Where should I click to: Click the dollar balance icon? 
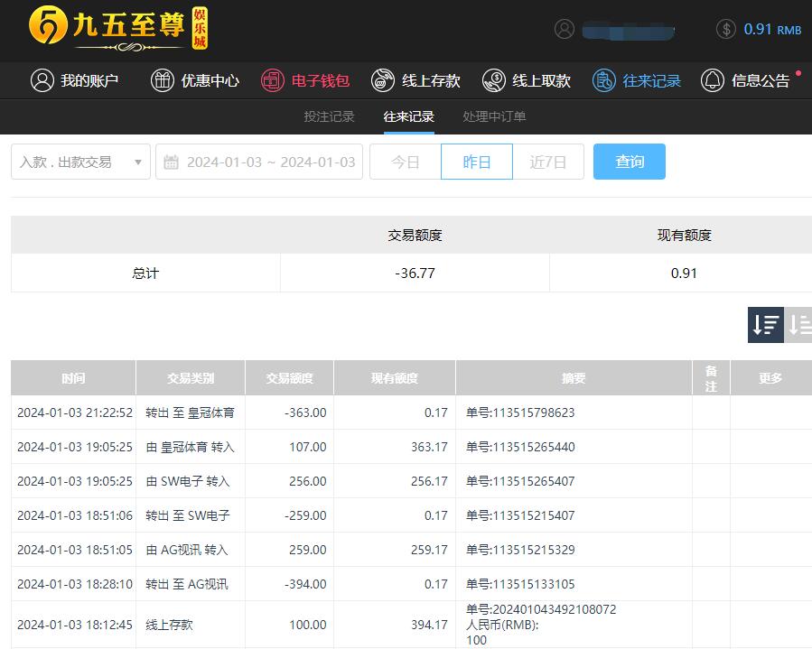tap(726, 29)
